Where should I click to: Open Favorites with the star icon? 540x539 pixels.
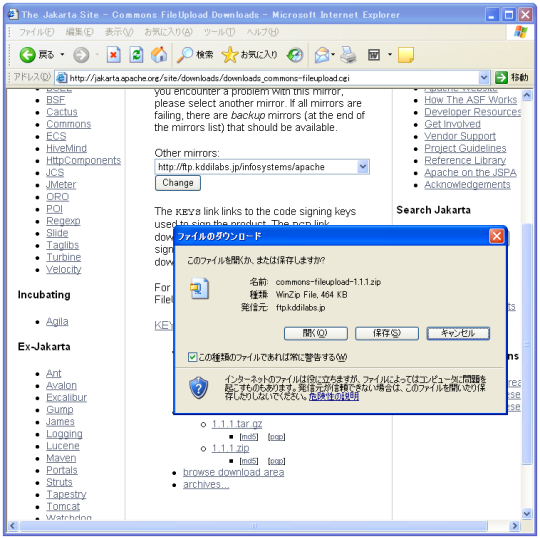coord(230,55)
